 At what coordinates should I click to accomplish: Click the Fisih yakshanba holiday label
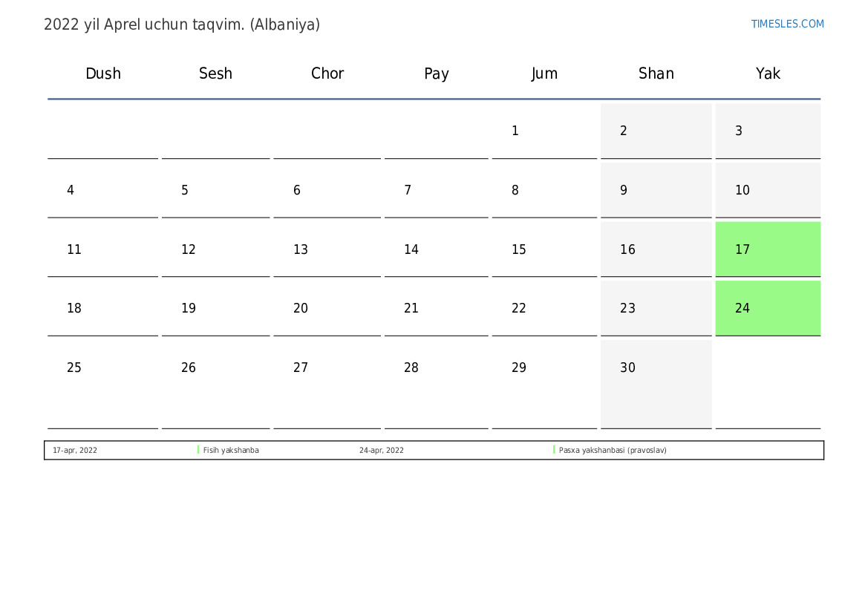click(x=231, y=450)
